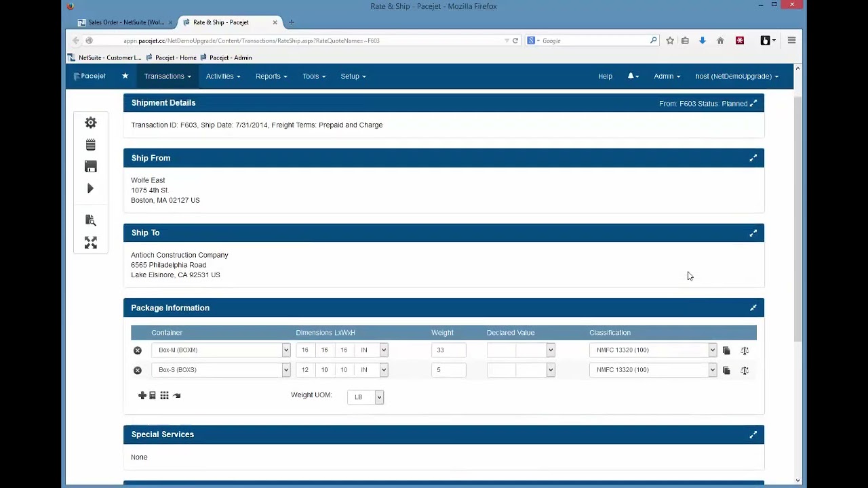Screen dimensions: 868x488
Task: Open the Firefox hamburger menu
Action: [791, 41]
